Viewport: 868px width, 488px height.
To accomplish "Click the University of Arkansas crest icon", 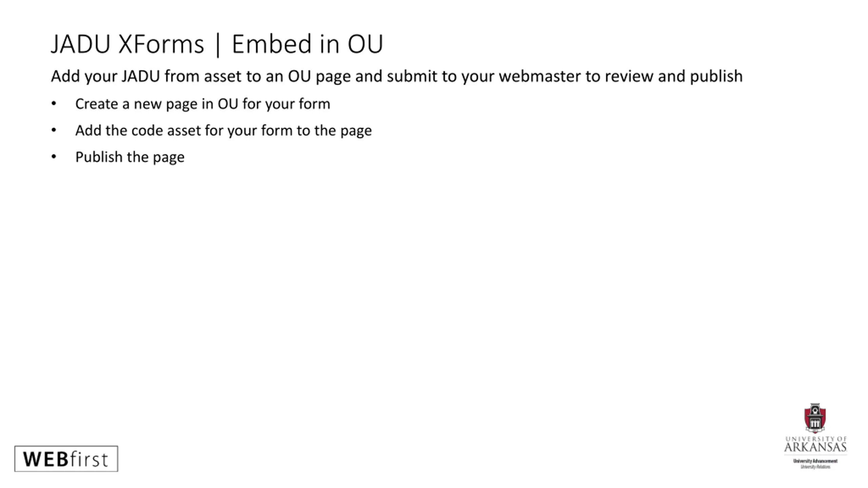I will [x=815, y=418].
